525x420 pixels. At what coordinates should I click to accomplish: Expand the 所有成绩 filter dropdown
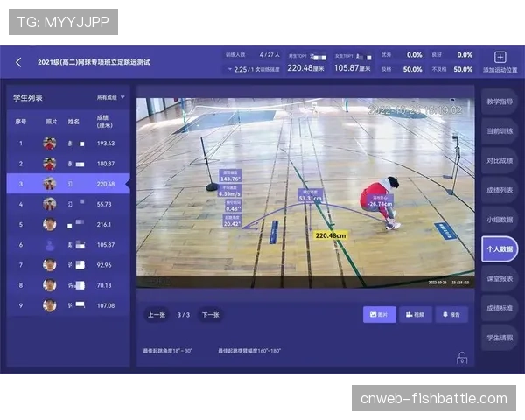click(110, 97)
